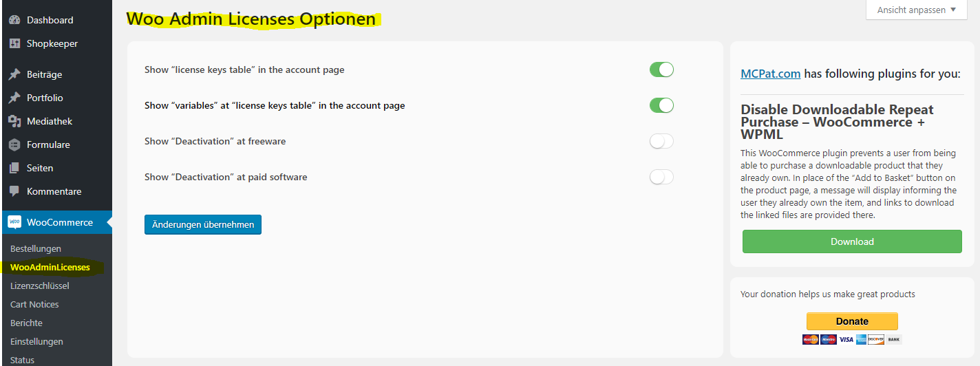
Task: Click the Portfolio pin icon
Action: pyautogui.click(x=14, y=98)
